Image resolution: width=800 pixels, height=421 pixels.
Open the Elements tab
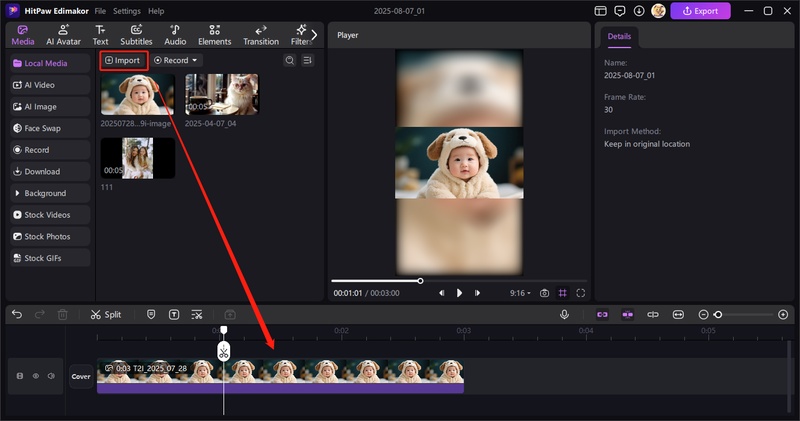pos(214,35)
